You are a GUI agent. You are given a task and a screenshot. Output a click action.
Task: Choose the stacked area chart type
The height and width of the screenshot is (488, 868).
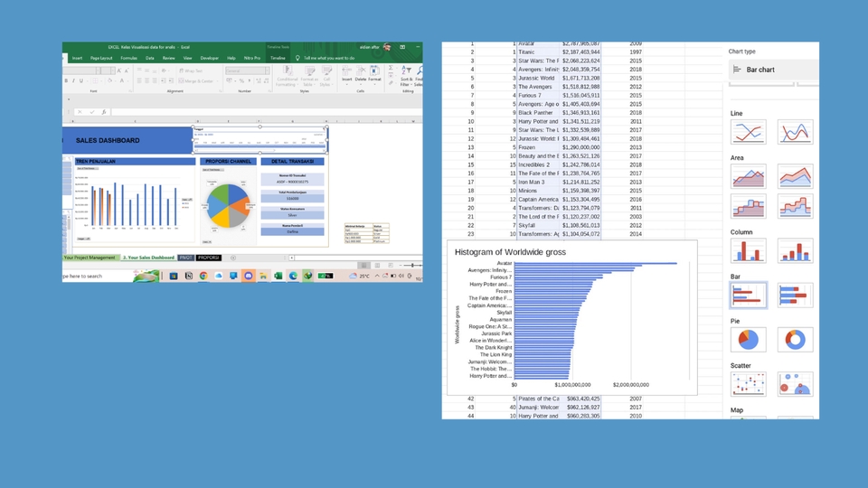795,176
